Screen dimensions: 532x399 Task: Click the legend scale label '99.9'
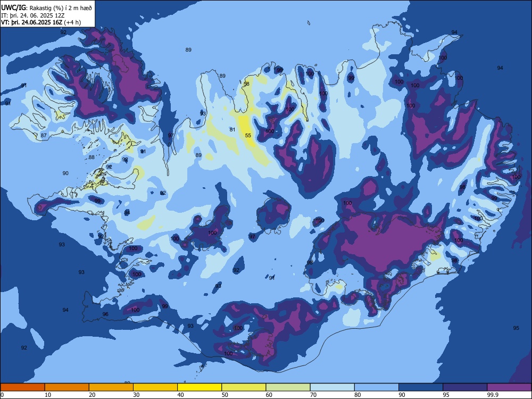pyautogui.click(x=493, y=395)
